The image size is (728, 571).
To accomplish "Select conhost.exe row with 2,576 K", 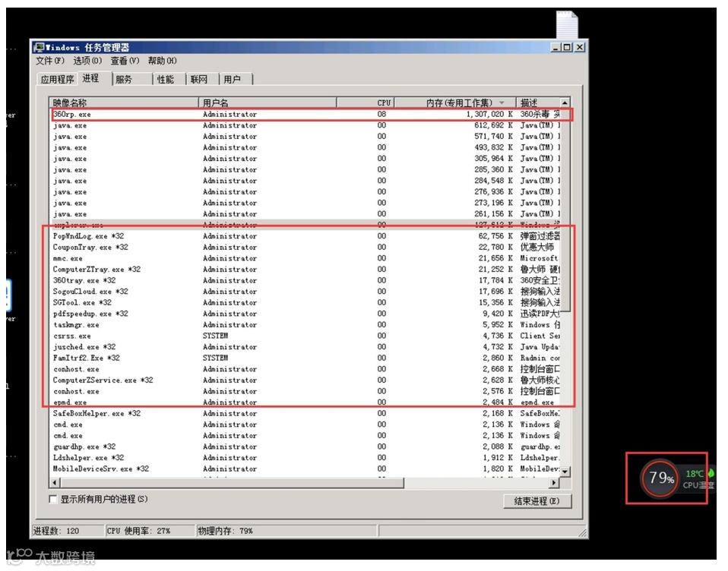I will pos(305,392).
